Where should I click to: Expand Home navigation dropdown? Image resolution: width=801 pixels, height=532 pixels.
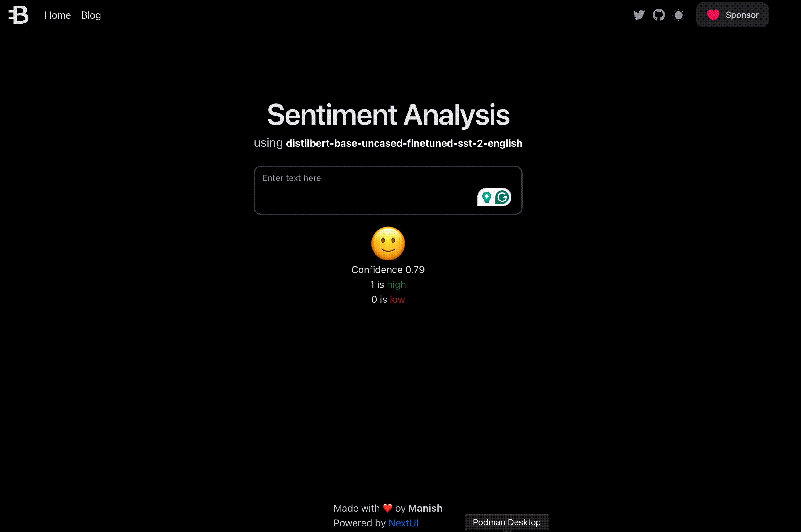[57, 15]
